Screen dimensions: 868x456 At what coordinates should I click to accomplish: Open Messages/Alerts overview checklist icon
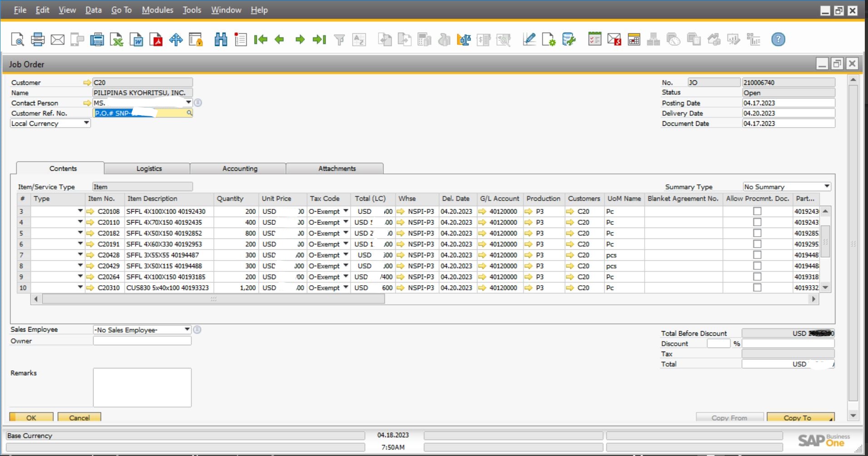pyautogui.click(x=594, y=40)
